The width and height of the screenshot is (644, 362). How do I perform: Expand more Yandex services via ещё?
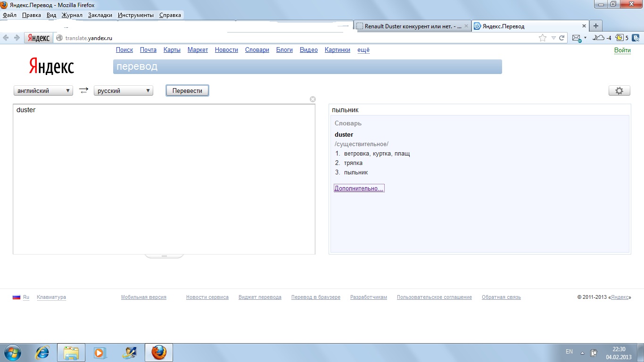(x=363, y=50)
